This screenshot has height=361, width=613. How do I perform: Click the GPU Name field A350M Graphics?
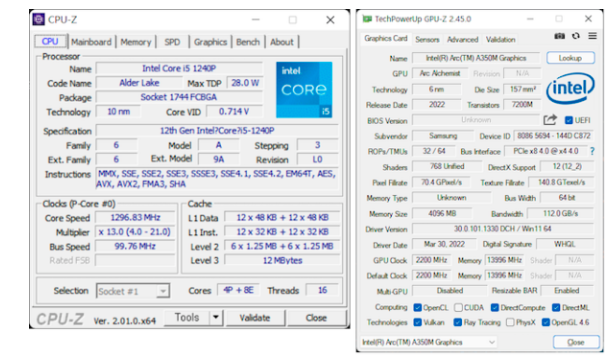[x=476, y=58]
